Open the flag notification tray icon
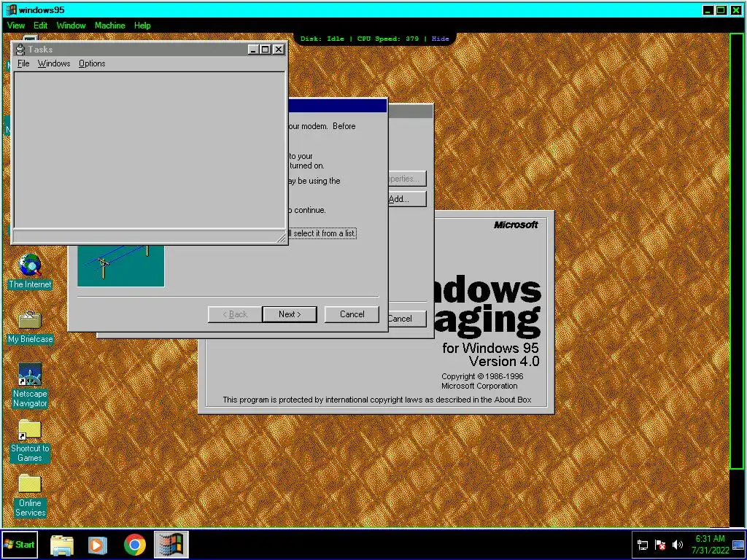Viewport: 747px width, 560px height. pos(659,545)
